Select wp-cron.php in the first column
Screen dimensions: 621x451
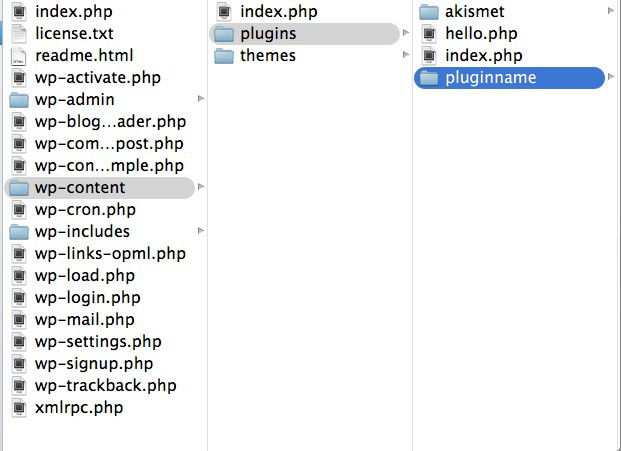[85, 210]
